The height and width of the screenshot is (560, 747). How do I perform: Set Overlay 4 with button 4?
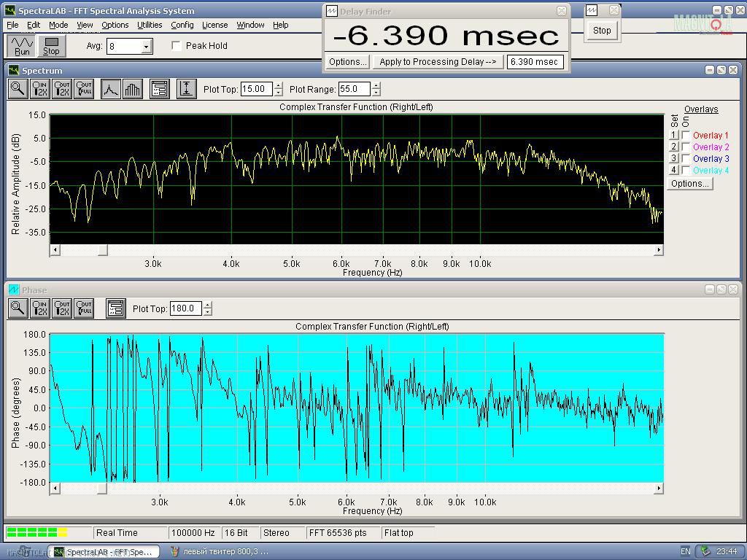click(x=673, y=170)
